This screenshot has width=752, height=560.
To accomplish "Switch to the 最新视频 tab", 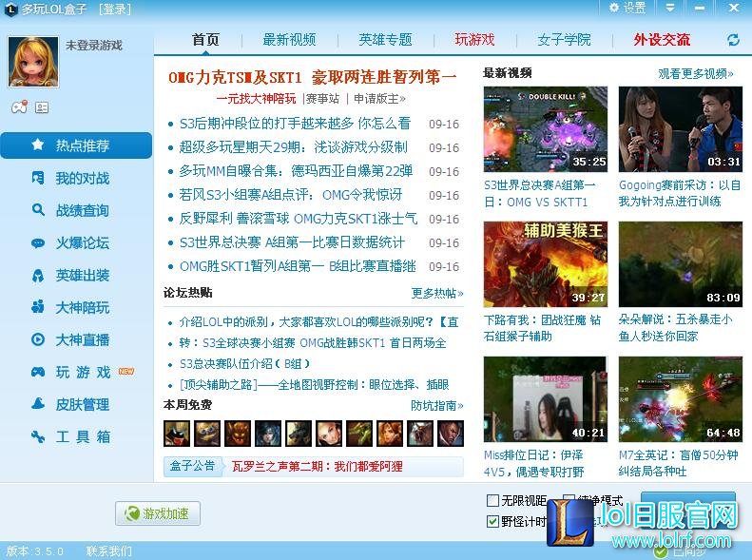I will point(289,39).
